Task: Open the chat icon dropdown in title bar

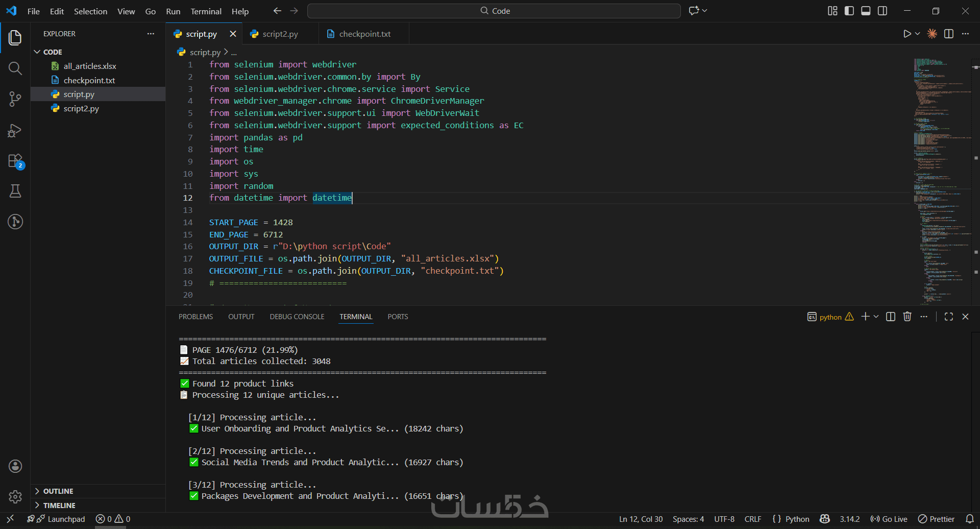Action: point(705,11)
